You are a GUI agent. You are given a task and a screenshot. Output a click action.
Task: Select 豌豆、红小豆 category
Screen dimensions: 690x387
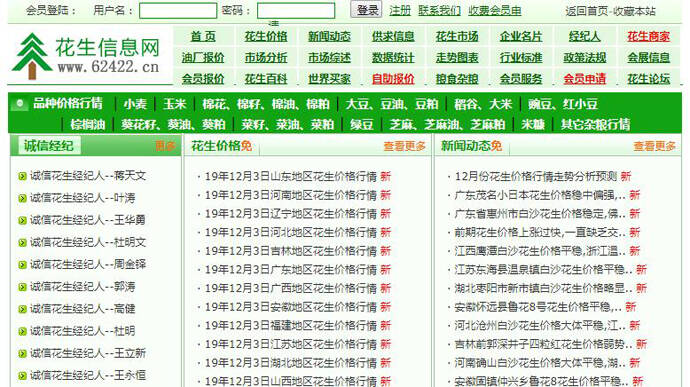tap(562, 104)
